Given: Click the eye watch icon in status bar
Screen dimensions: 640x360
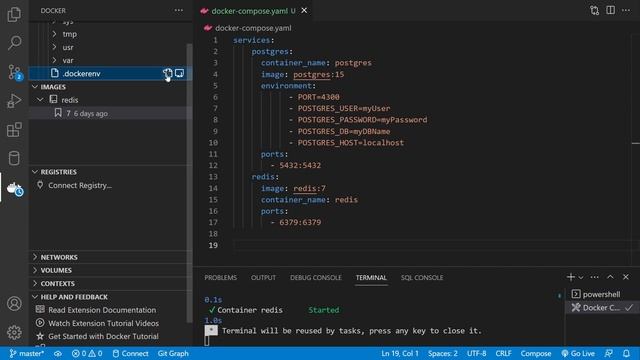Looking at the screenshot, I should pos(58,353).
